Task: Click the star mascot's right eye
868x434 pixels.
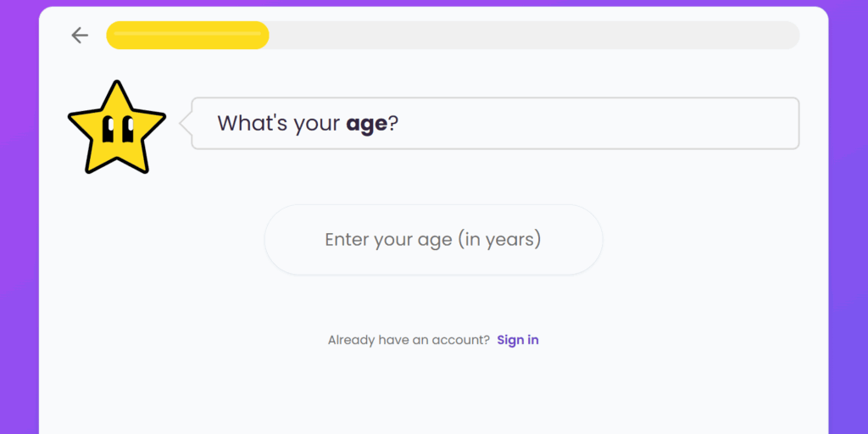Action: (x=127, y=130)
